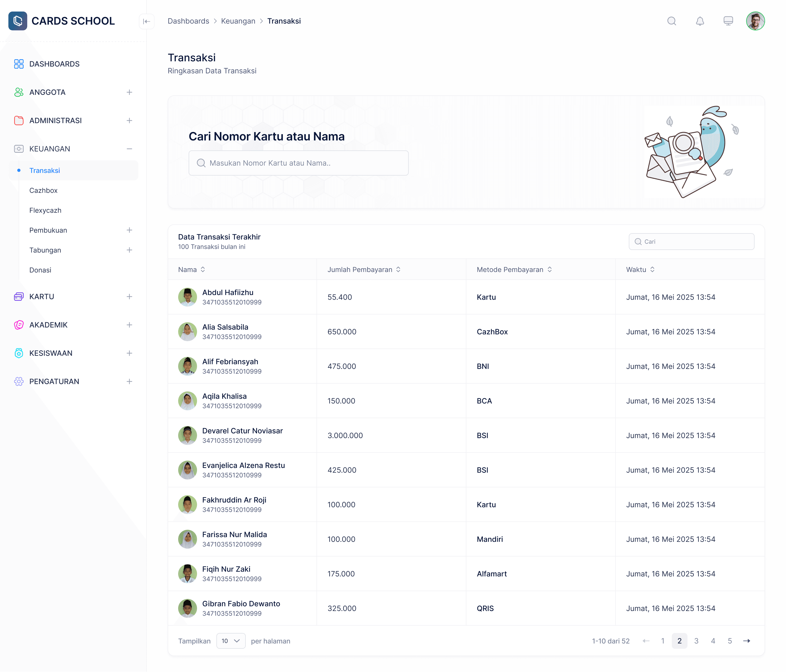Go to next page arrow in pagination
The image size is (786, 672).
click(746, 641)
